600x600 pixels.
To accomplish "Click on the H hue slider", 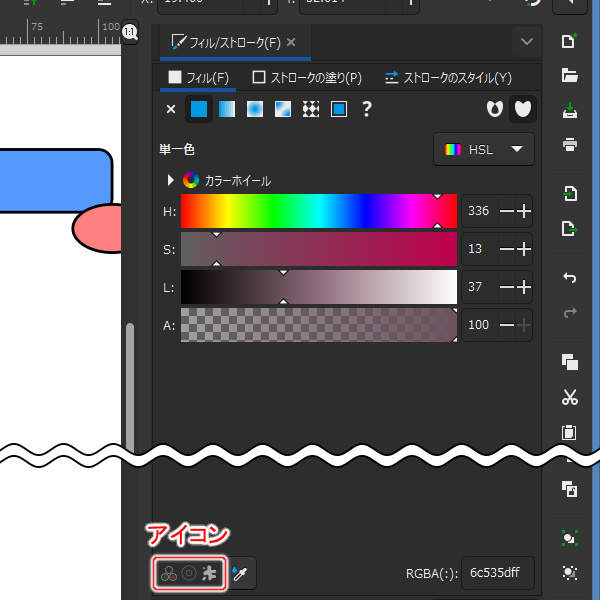I will [319, 211].
